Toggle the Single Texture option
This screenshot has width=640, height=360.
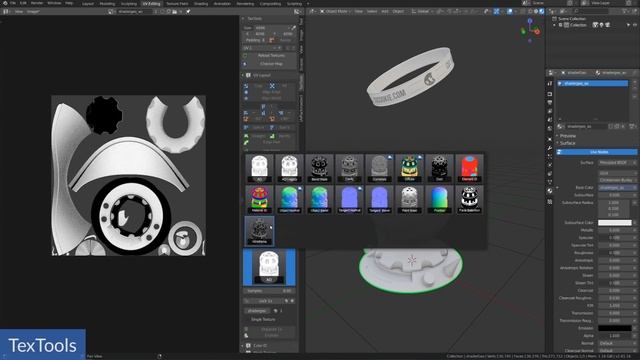point(263,319)
